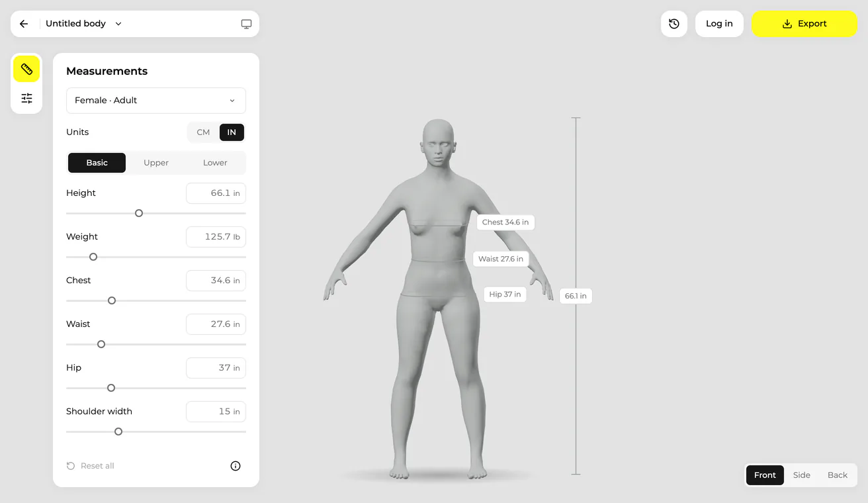Switch to the Upper tab
The height and width of the screenshot is (503, 868).
coord(156,163)
